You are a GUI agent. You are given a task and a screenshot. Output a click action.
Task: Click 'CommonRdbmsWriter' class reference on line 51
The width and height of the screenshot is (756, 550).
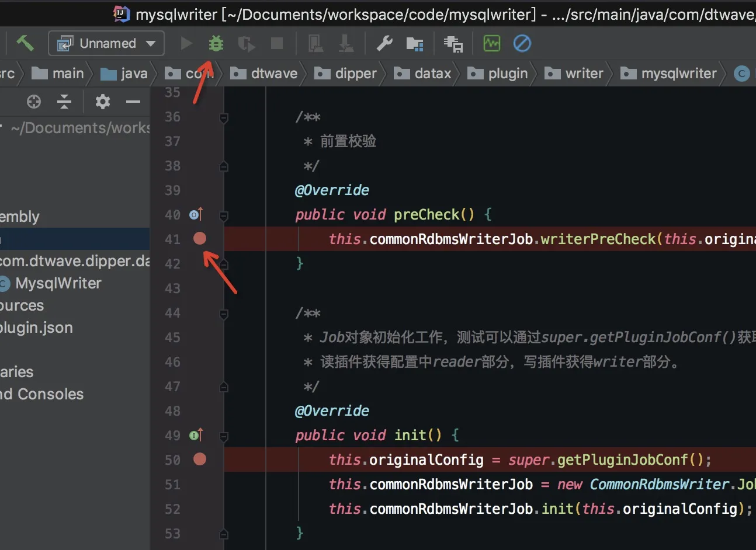pos(660,485)
